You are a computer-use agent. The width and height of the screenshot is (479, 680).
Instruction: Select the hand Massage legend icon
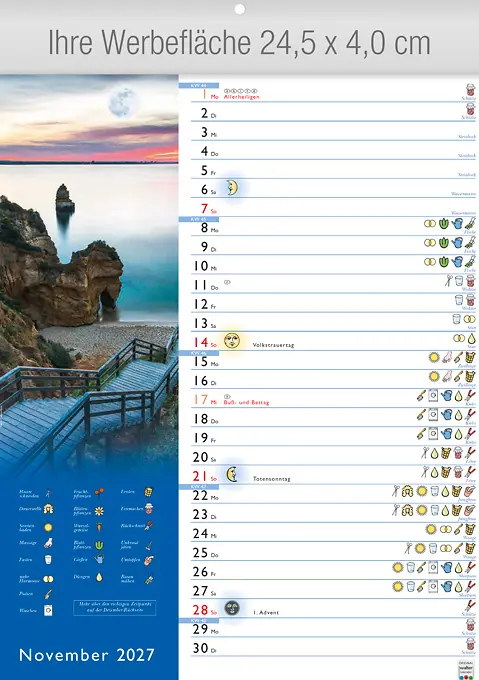tap(48, 543)
